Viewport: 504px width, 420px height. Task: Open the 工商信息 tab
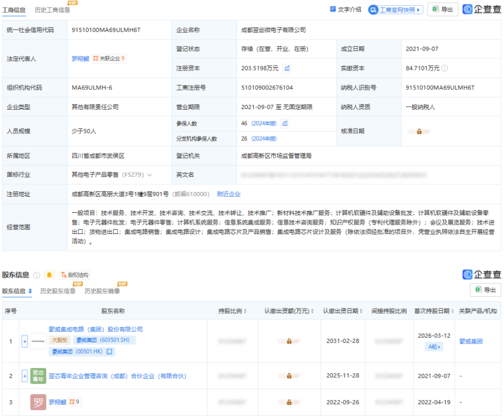(13, 10)
